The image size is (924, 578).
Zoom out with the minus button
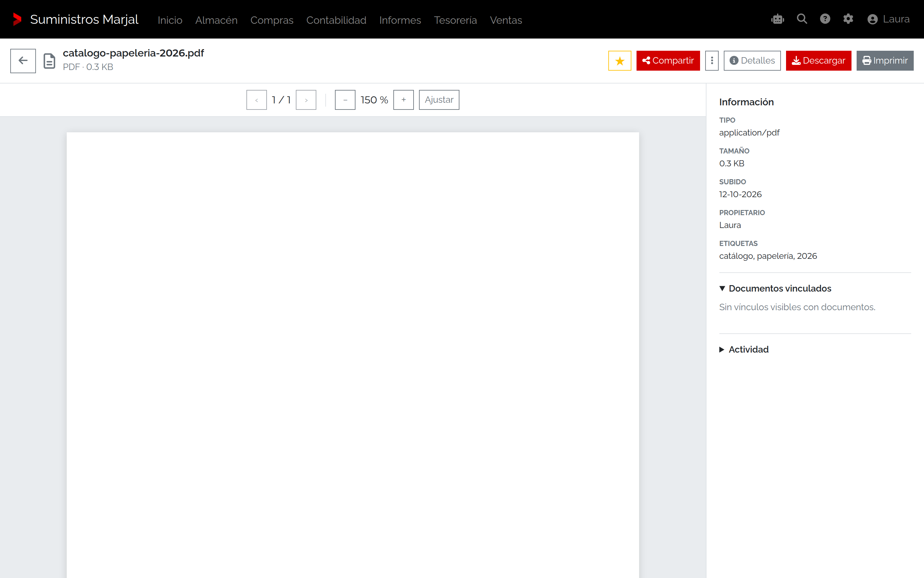click(345, 100)
